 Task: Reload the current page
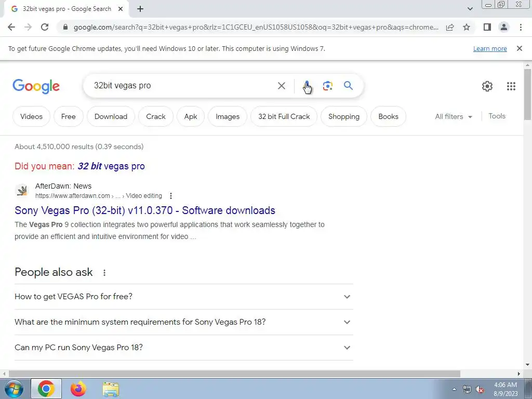click(45, 27)
